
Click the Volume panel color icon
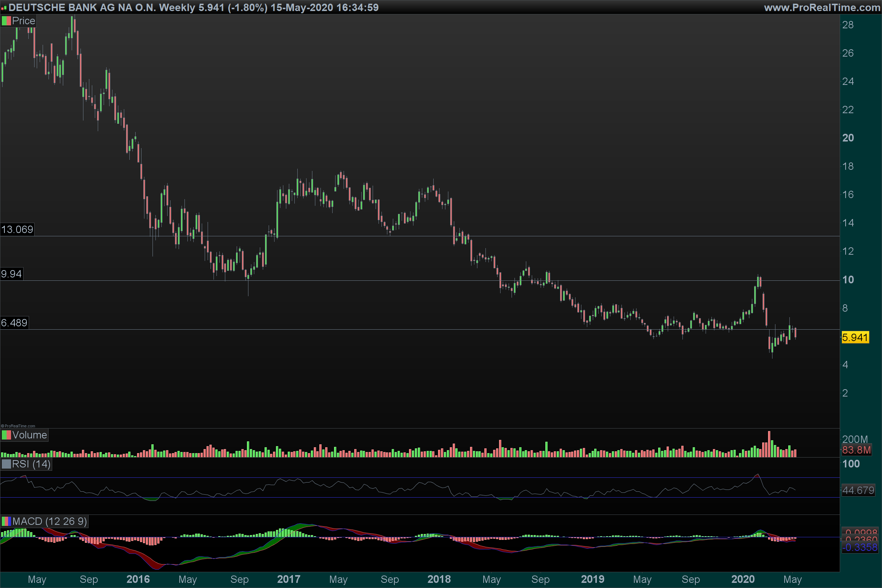6,435
